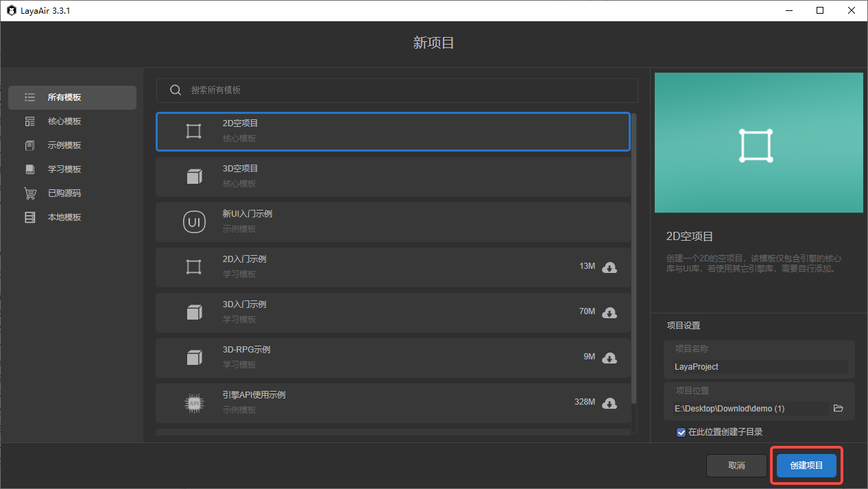Click the download icon for 2D入门示例
The height and width of the screenshot is (489, 868).
609,267
